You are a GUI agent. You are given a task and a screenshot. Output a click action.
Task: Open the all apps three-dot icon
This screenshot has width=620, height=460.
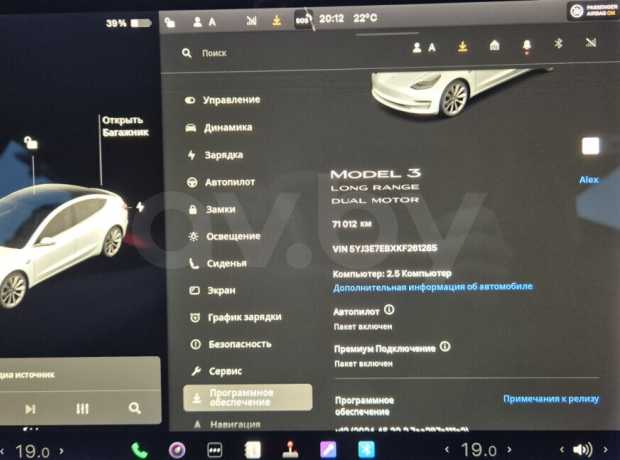tap(215, 450)
